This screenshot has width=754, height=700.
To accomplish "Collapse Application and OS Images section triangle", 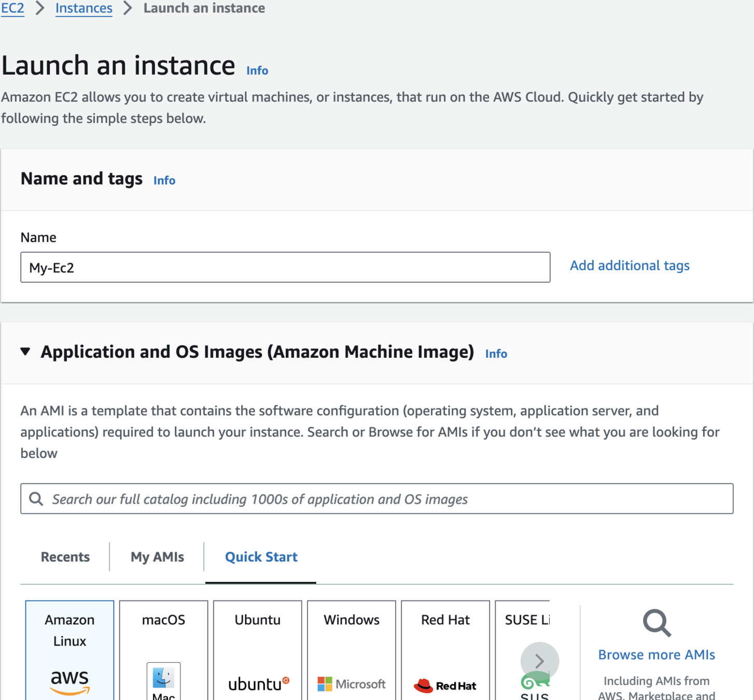I will coord(25,352).
